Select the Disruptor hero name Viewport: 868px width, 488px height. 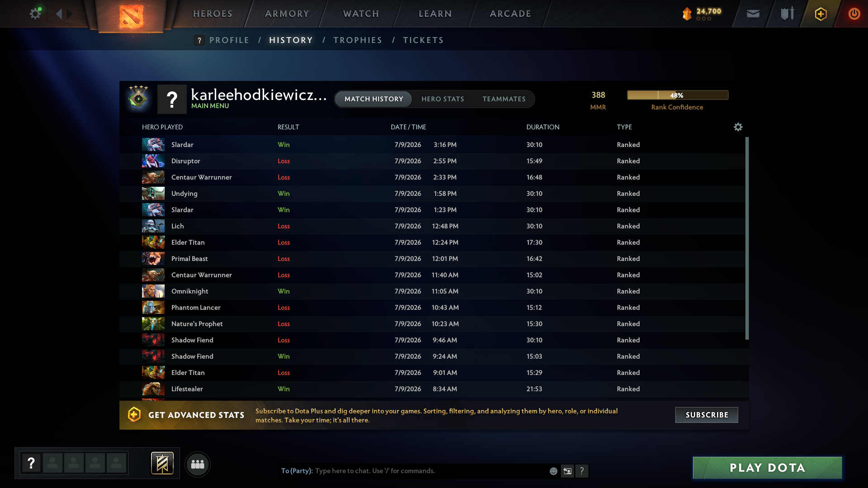point(185,161)
